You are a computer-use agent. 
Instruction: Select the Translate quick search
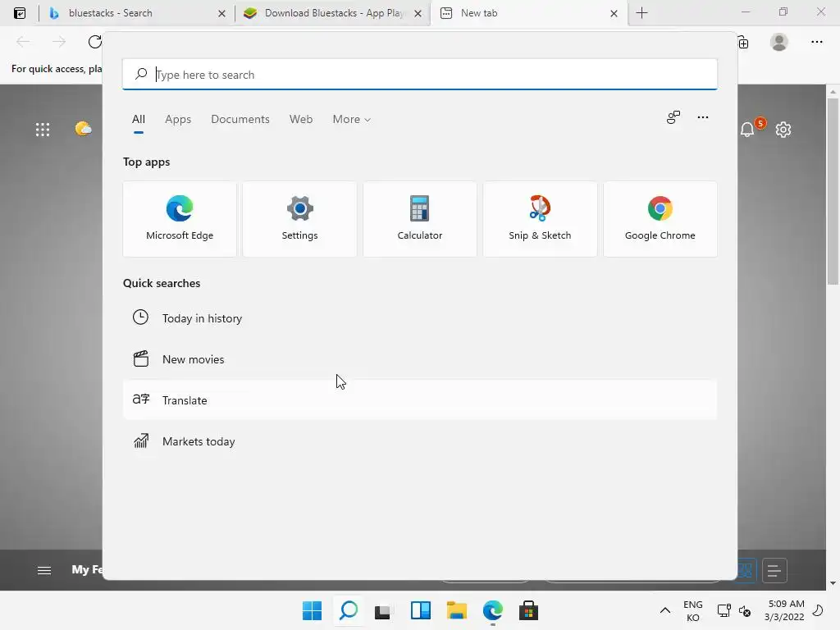point(419,400)
